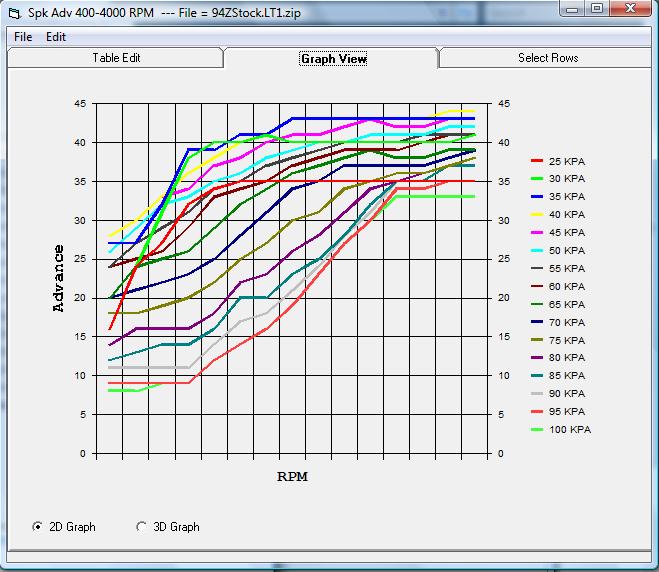Minimize the Spk Adv window

(573, 10)
